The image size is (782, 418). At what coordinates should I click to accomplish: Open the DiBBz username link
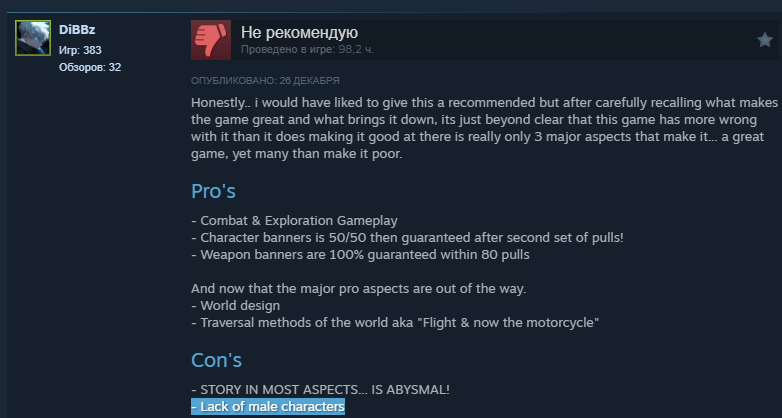pyautogui.click(x=77, y=30)
